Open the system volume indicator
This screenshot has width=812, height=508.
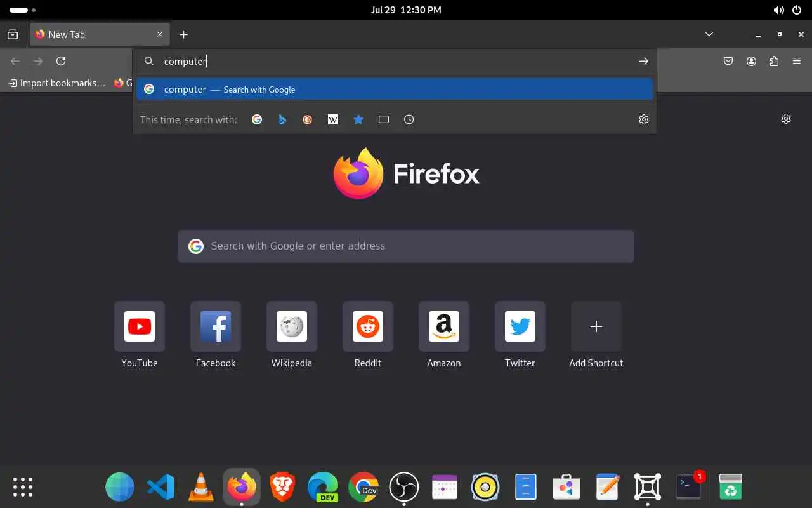(x=778, y=10)
